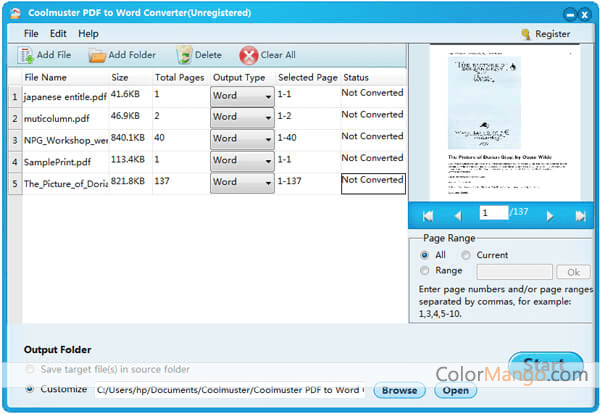Click the output folder path field
The image size is (600, 414).
click(x=230, y=390)
